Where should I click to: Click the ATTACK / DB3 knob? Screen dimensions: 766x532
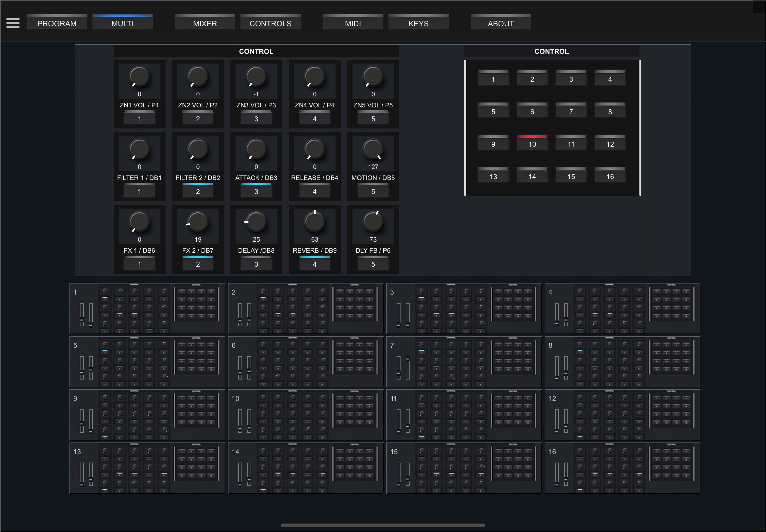(256, 149)
